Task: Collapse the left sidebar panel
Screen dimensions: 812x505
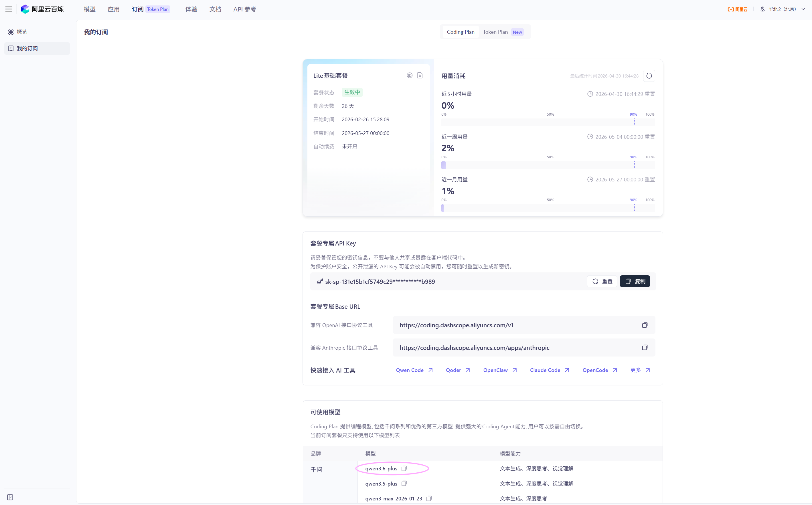Action: (x=10, y=497)
